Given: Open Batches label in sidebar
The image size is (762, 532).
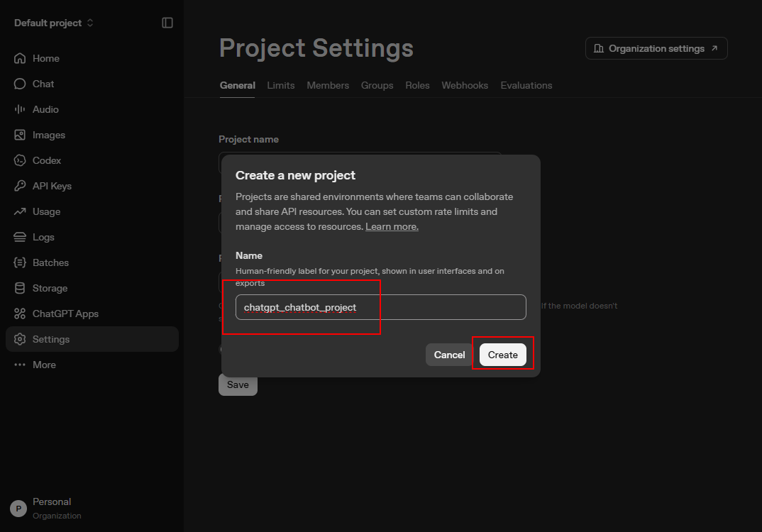Looking at the screenshot, I should [50, 263].
